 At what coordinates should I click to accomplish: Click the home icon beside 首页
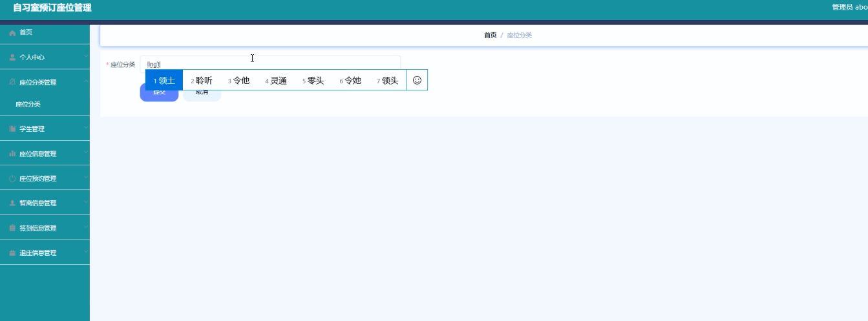pyautogui.click(x=12, y=32)
